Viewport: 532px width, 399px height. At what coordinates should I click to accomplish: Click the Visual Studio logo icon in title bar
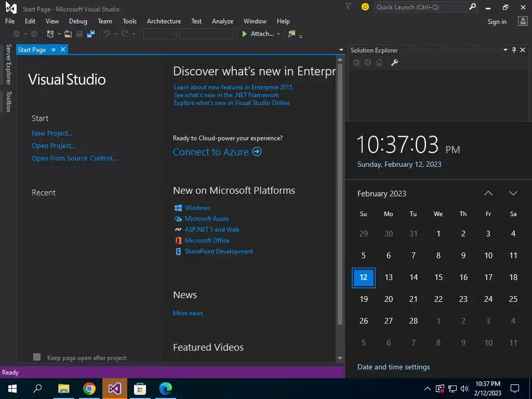11,8
